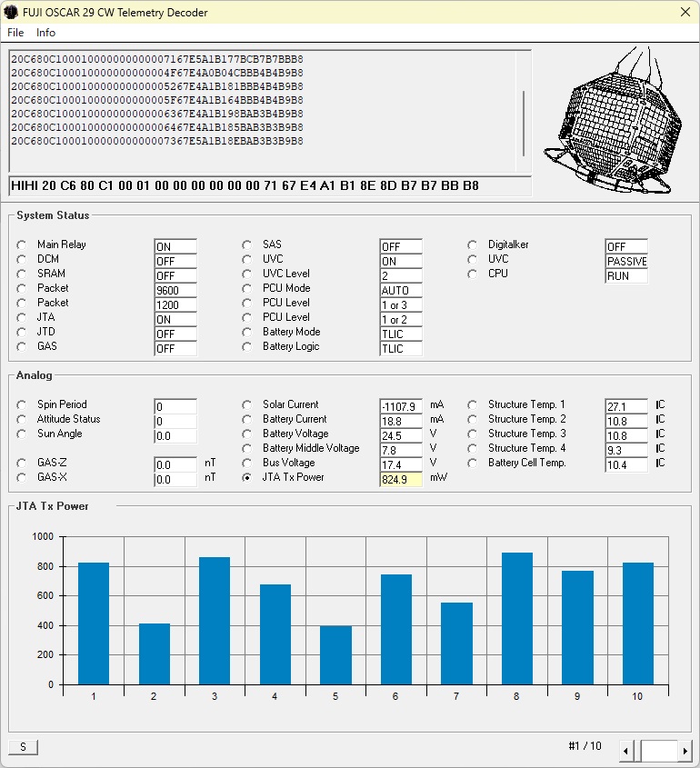Select the Battery Current radio button

pyautogui.click(x=247, y=420)
